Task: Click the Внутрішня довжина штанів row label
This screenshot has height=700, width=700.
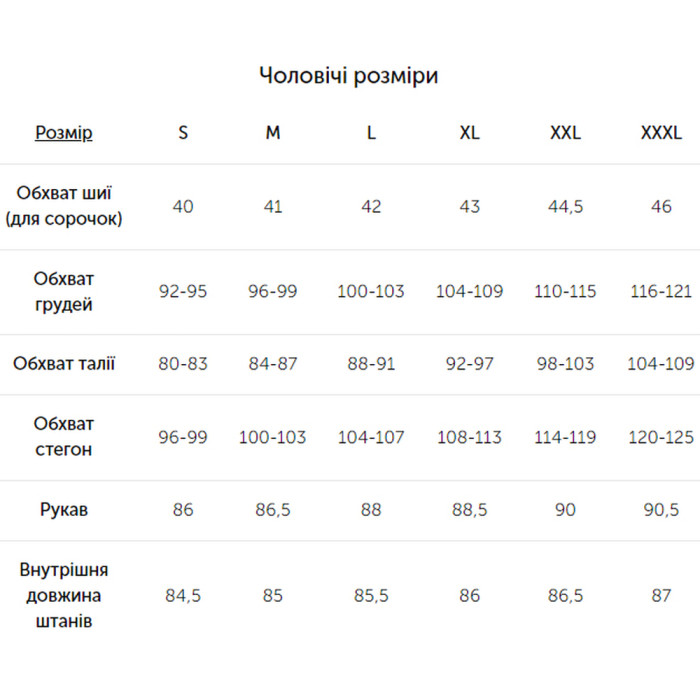Action: point(64,595)
